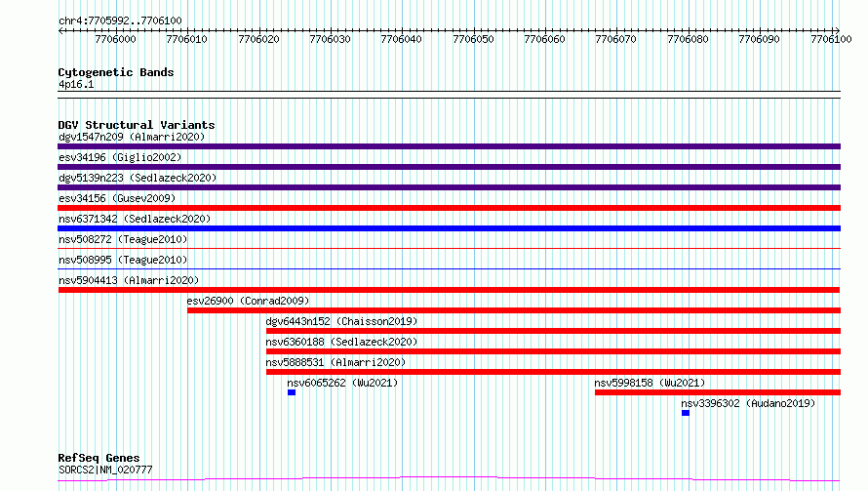This screenshot has height=491, width=868.
Task: Click the purple bar under dgv5139n223
Action: tap(449, 187)
